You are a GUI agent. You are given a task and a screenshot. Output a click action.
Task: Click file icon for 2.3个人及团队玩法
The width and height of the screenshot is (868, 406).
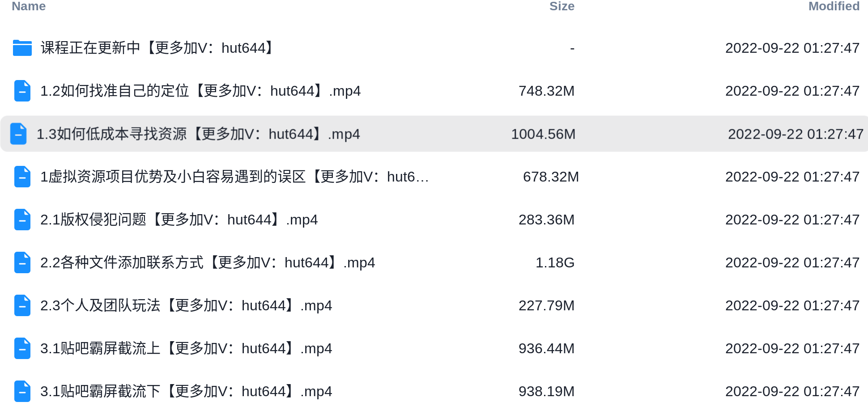click(22, 305)
